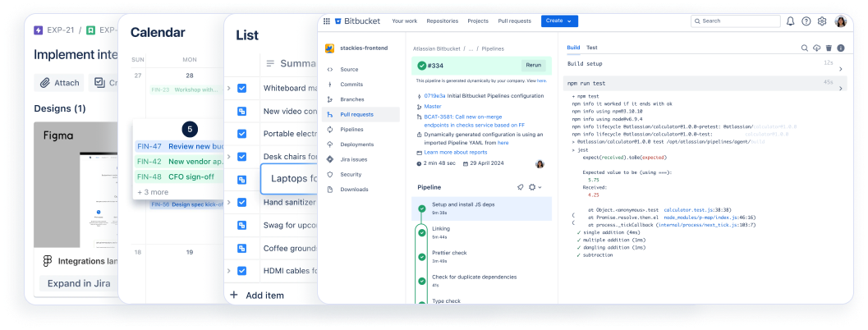Show build info with the info icon
Image resolution: width=868 pixels, height=330 pixels.
click(841, 48)
